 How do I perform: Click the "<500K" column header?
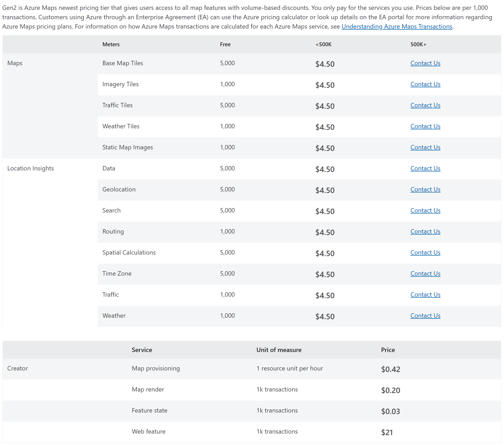pos(324,44)
